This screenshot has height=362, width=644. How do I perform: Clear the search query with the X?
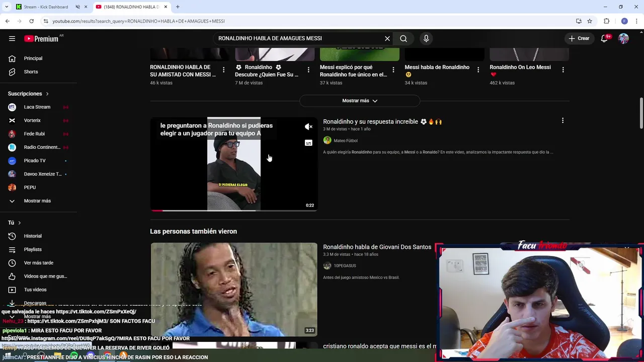tap(387, 38)
